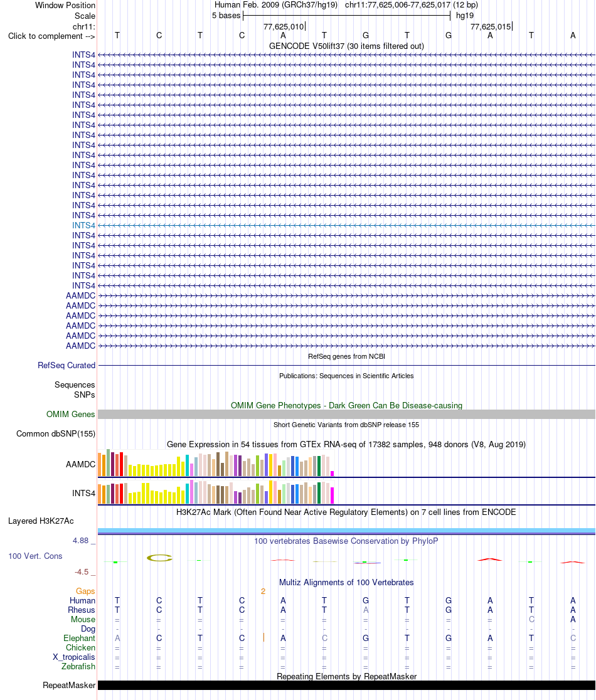Open the 'OMIM Gene Phenotypes' green track title
The image size is (596, 700).
[346, 405]
